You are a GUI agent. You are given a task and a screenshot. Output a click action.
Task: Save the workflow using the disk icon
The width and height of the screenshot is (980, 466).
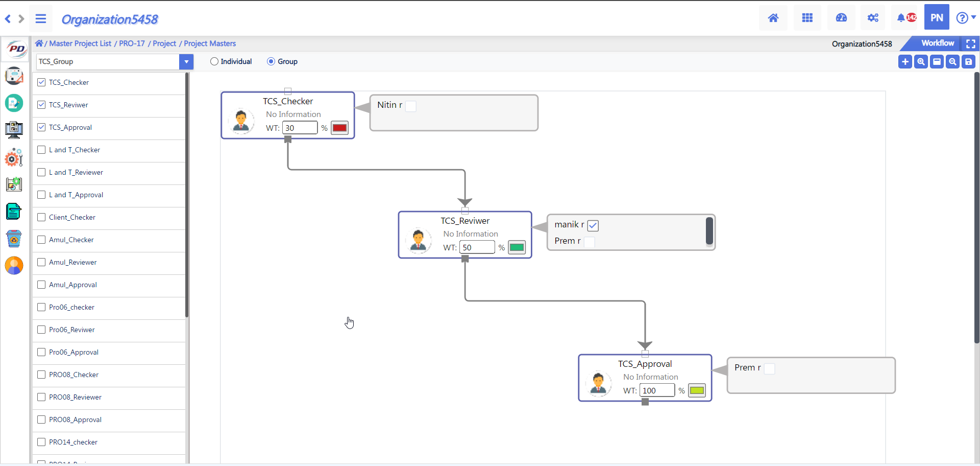click(x=968, y=62)
